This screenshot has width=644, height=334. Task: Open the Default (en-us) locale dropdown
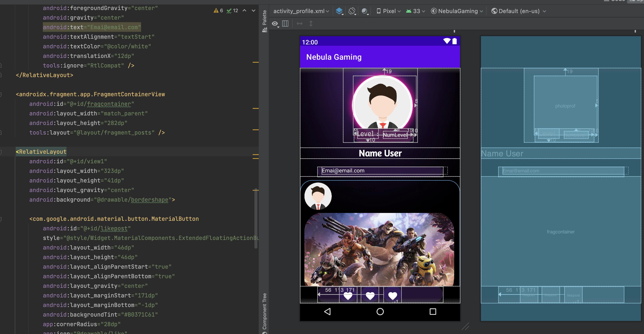[519, 11]
